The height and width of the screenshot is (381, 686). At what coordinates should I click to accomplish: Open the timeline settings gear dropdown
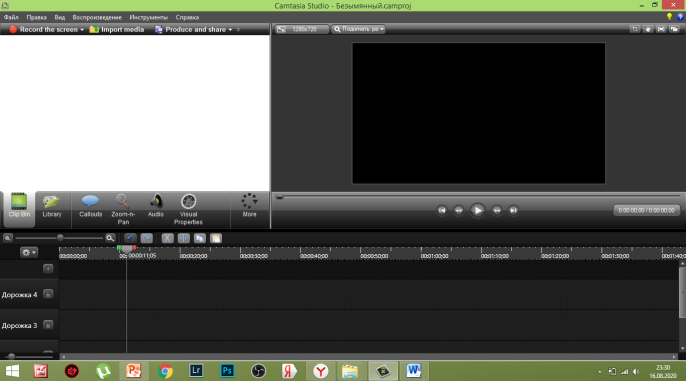pyautogui.click(x=29, y=252)
